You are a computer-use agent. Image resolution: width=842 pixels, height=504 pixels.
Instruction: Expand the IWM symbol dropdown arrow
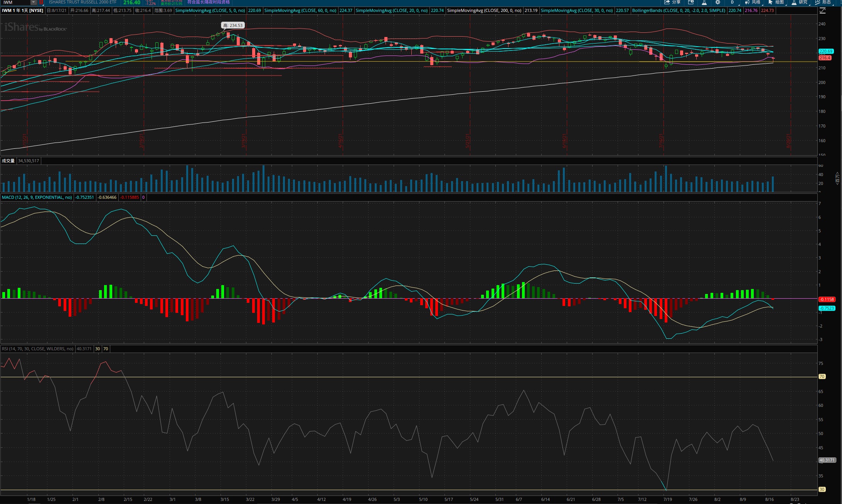coord(34,2)
